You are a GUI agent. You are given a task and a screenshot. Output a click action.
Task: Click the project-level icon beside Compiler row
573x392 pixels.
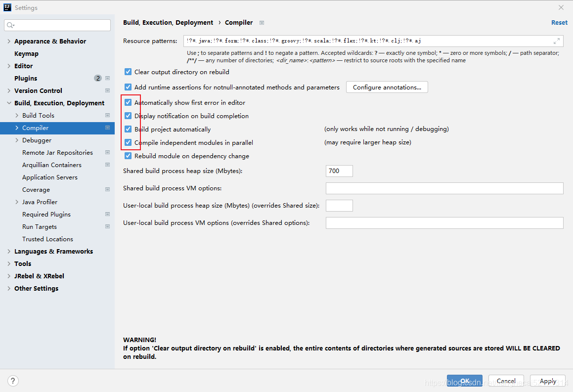pyautogui.click(x=107, y=128)
